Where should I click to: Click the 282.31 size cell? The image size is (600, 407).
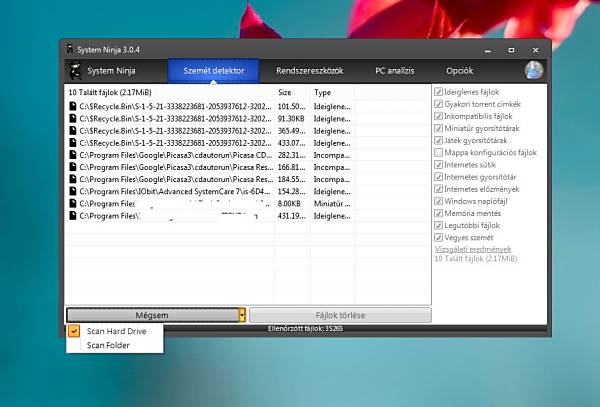pyautogui.click(x=292, y=155)
